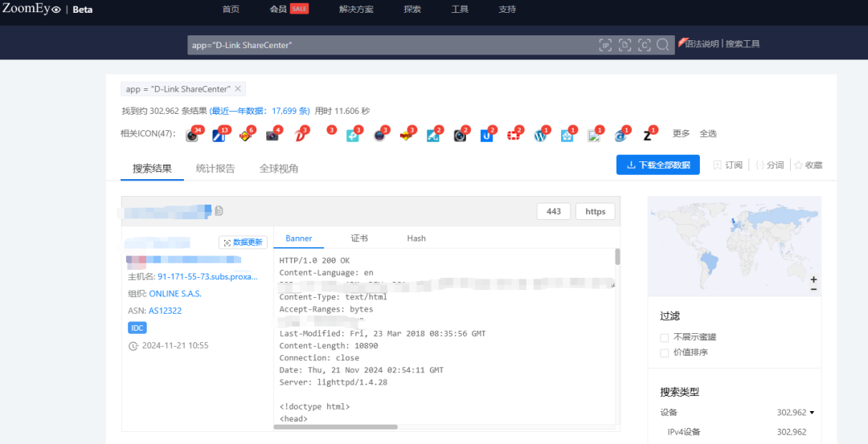Viewport: 868px width, 444px height.
Task: Select the camera icon with badge 4
Action: click(x=272, y=136)
